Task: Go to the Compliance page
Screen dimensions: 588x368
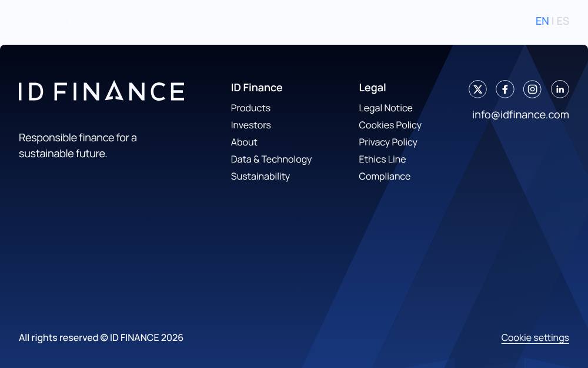Action: 385,177
